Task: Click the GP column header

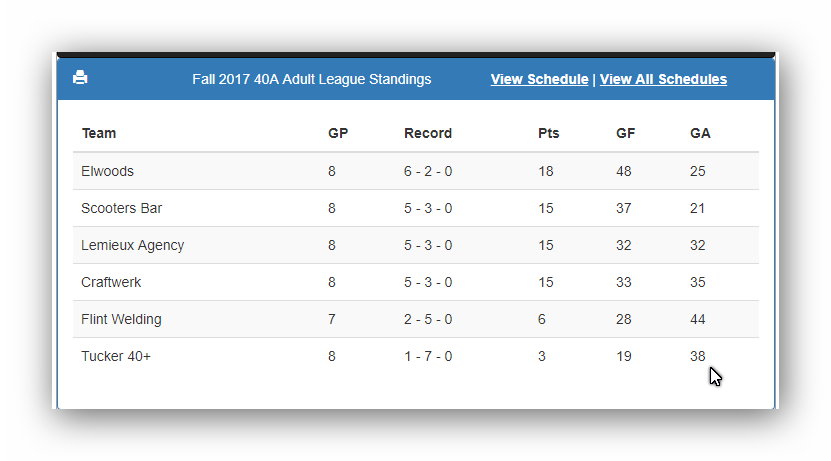Action: pos(338,133)
